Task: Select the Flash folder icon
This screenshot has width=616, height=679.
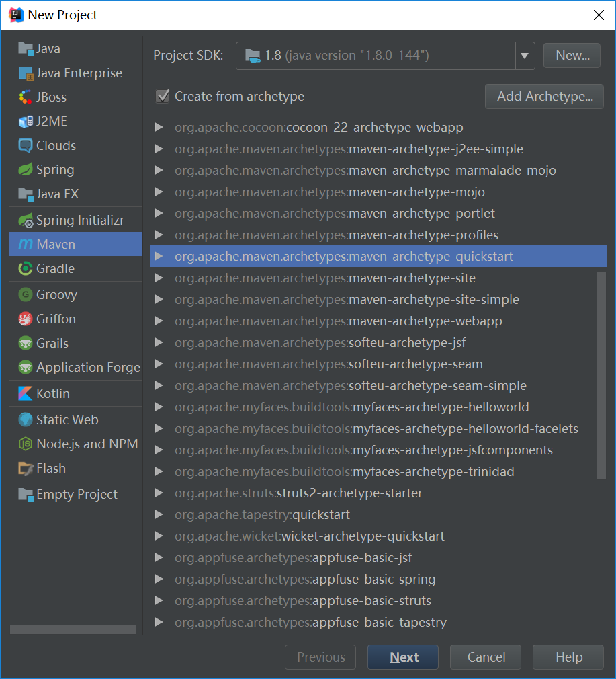Action: (26, 469)
